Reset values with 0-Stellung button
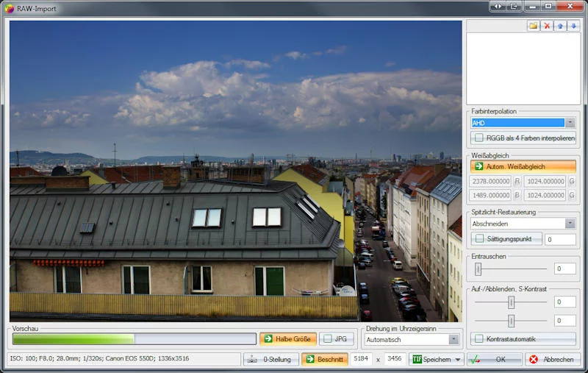Screen dimensions: 588x373 [x=270, y=359]
